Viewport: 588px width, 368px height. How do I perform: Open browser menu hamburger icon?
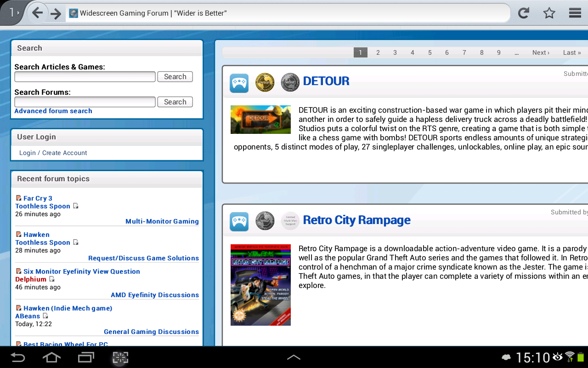(x=575, y=13)
